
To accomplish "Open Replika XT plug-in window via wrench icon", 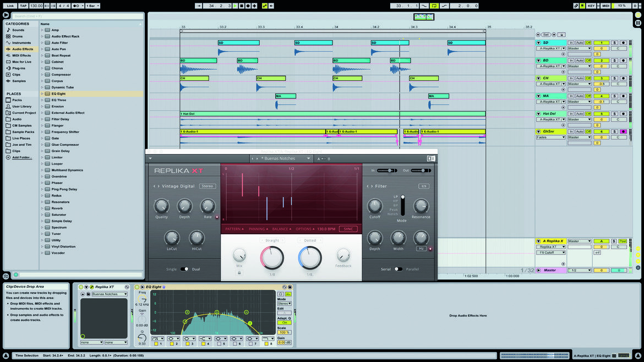I will [x=91, y=287].
